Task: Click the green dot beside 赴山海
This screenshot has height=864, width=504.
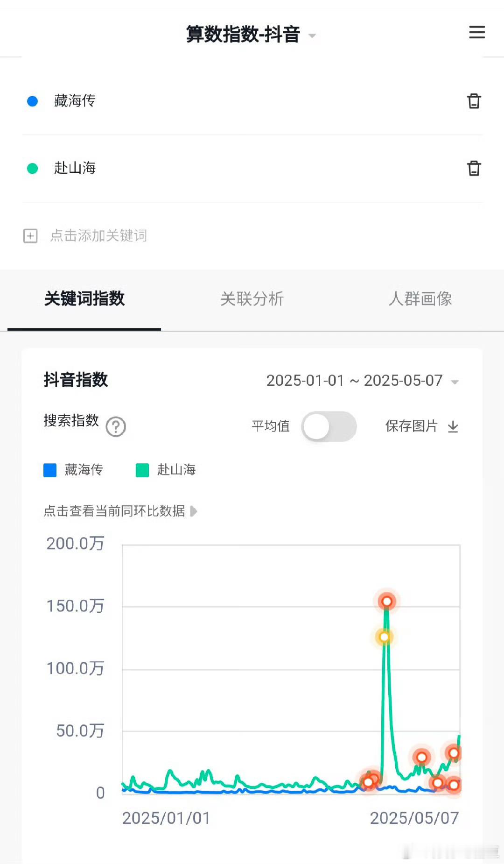Action: tap(33, 168)
